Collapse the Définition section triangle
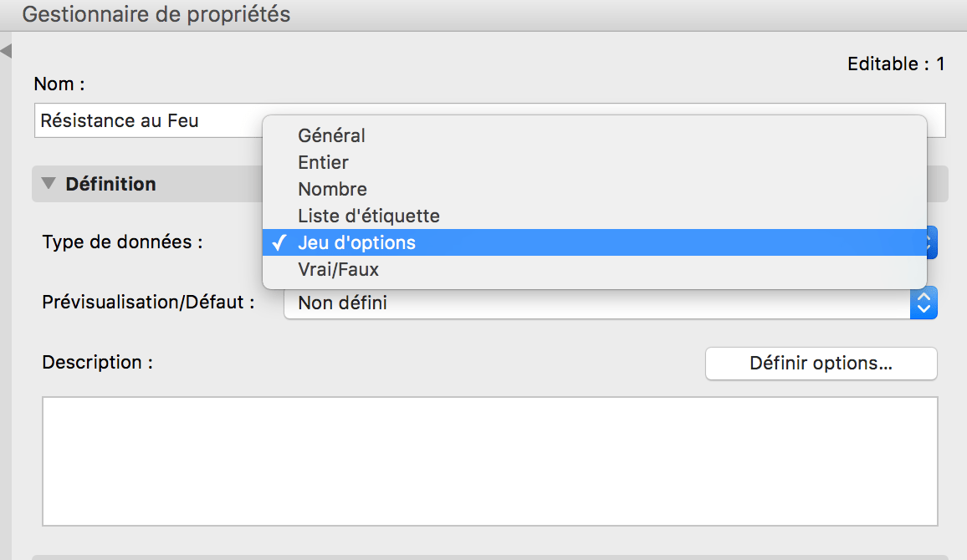Image resolution: width=967 pixels, height=560 pixels. (49, 183)
